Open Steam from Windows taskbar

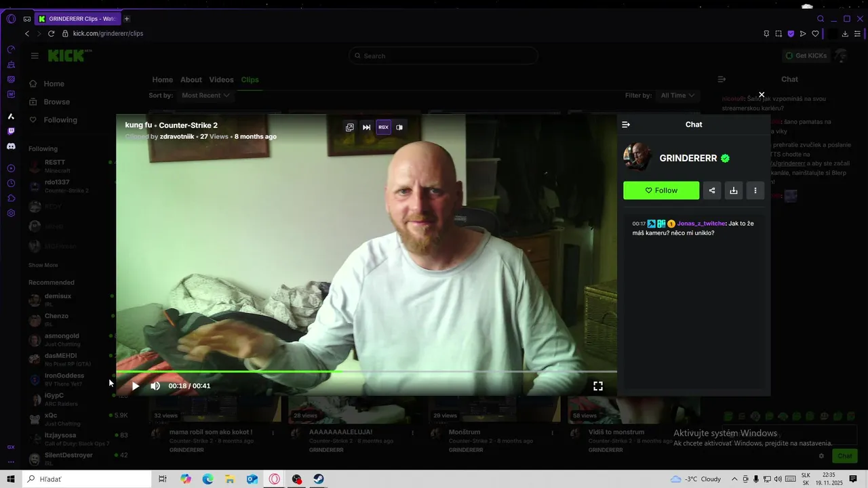tap(318, 479)
